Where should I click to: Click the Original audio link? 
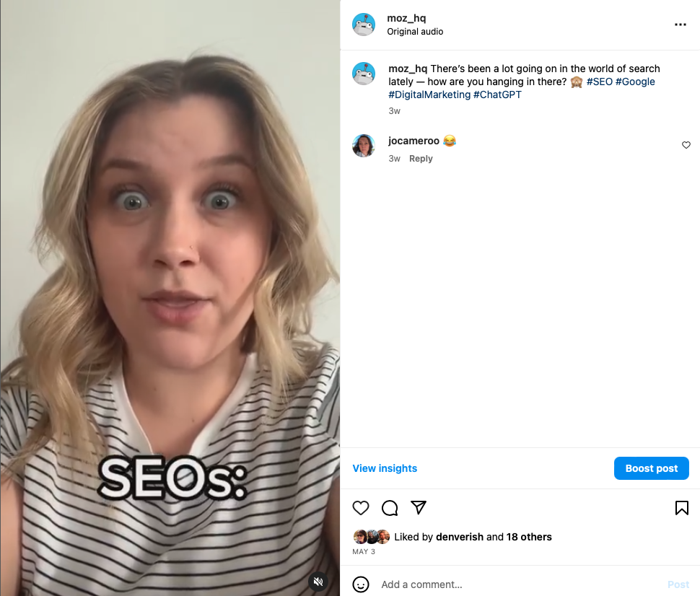tap(415, 32)
